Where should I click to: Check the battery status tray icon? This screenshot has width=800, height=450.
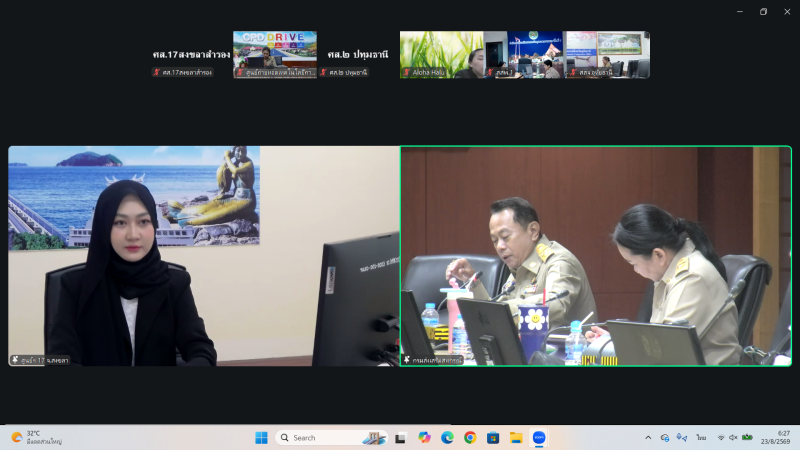tap(747, 437)
